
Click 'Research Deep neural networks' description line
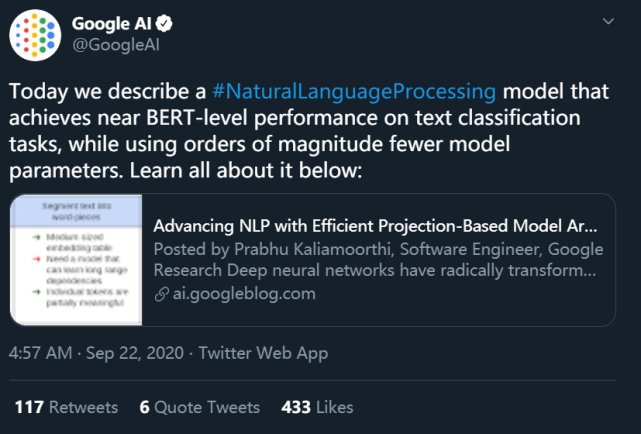(375, 270)
